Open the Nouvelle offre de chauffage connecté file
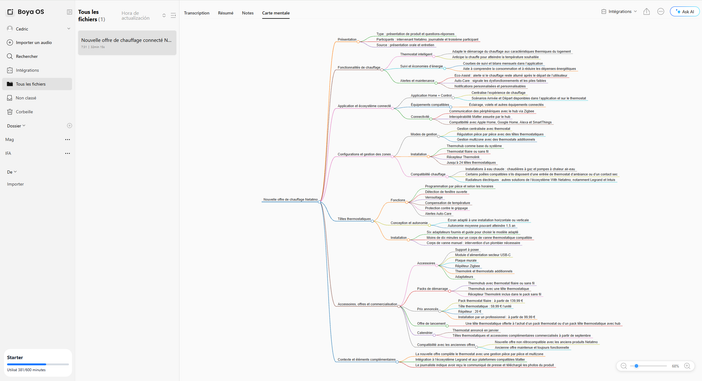 click(x=127, y=43)
